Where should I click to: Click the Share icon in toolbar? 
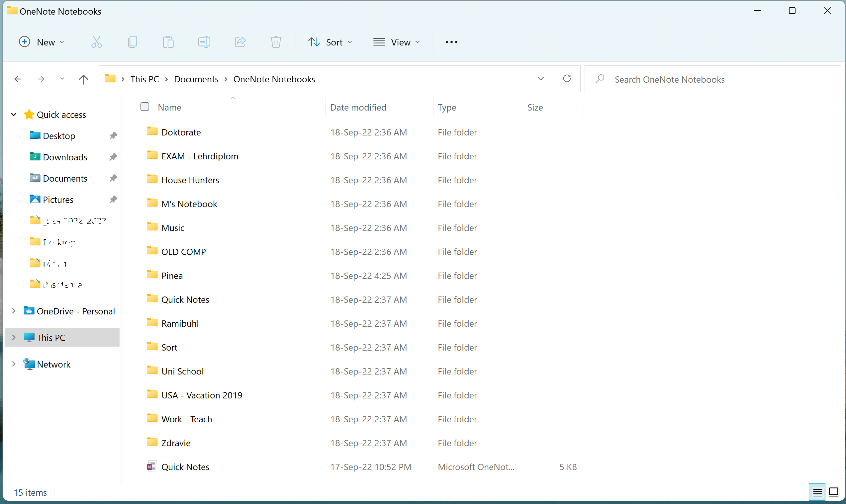click(x=240, y=42)
